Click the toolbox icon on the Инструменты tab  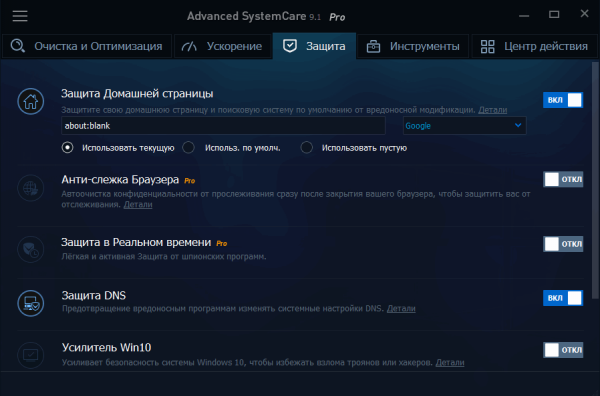tap(373, 47)
